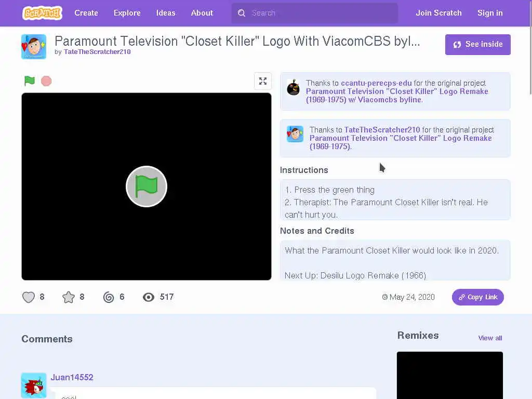Image resolution: width=532 pixels, height=399 pixels.
Task: Start project with small green flag
Action: (x=30, y=81)
